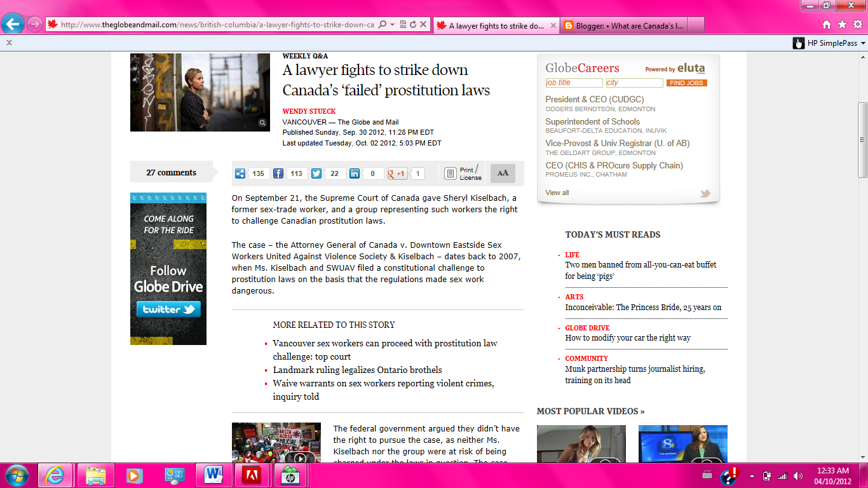The height and width of the screenshot is (488, 868).
Task: Click the browser Forward arrow button
Action: pos(35,25)
